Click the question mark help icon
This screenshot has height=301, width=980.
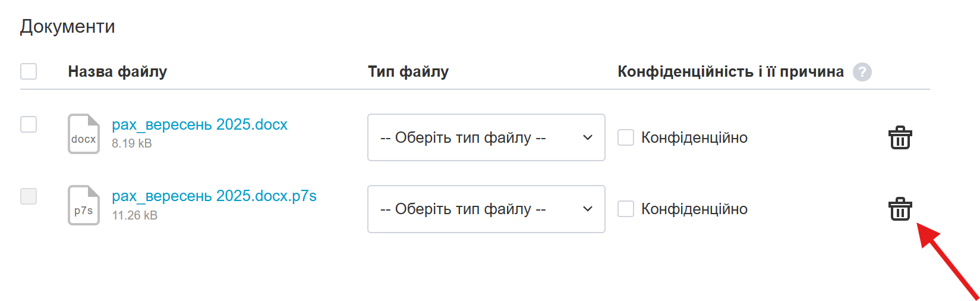point(862,72)
